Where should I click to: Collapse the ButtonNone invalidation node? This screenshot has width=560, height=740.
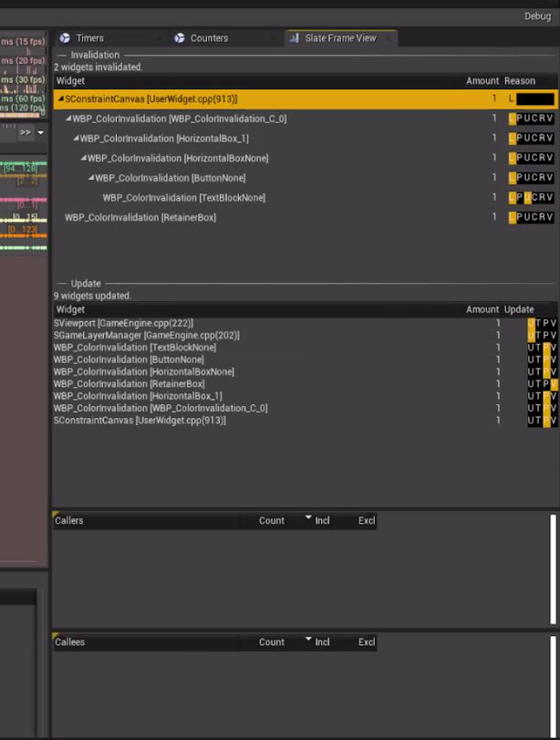(91, 178)
